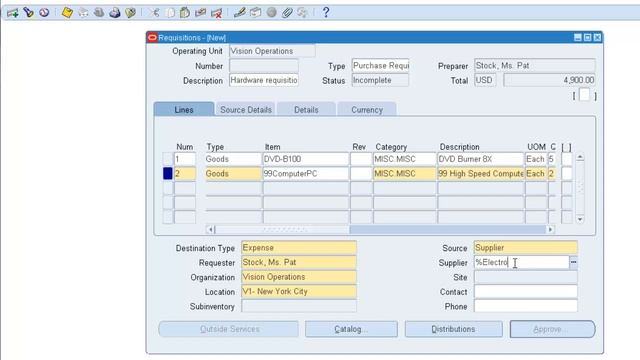640x360 pixels.
Task: Switch to the Lines tab
Action: point(184,109)
